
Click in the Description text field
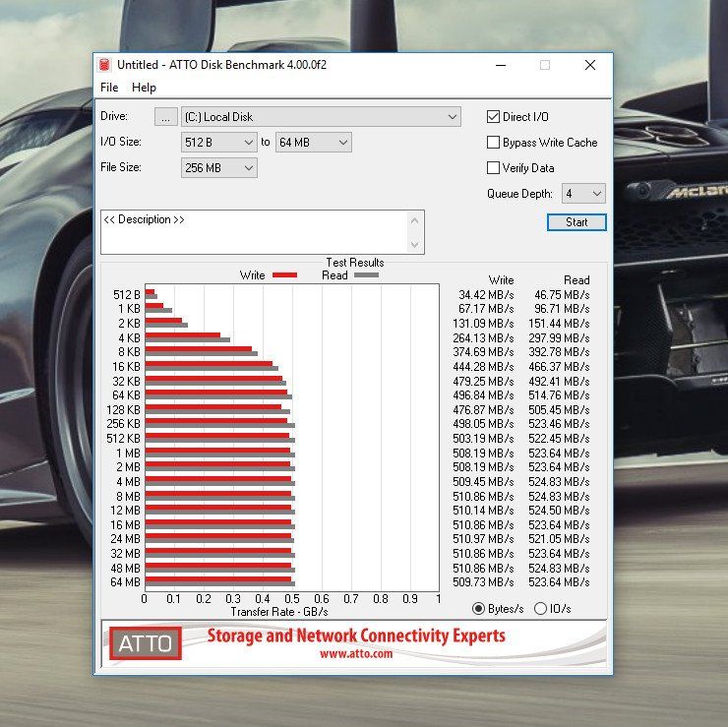[x=254, y=231]
